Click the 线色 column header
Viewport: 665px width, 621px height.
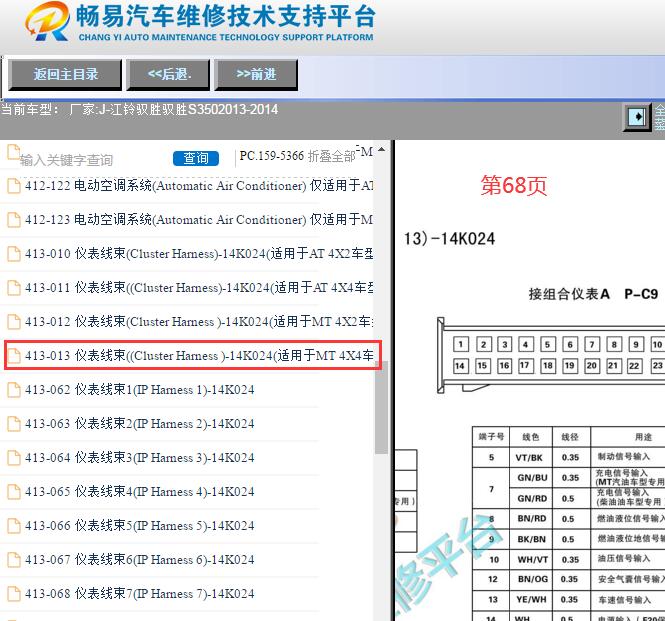531,436
